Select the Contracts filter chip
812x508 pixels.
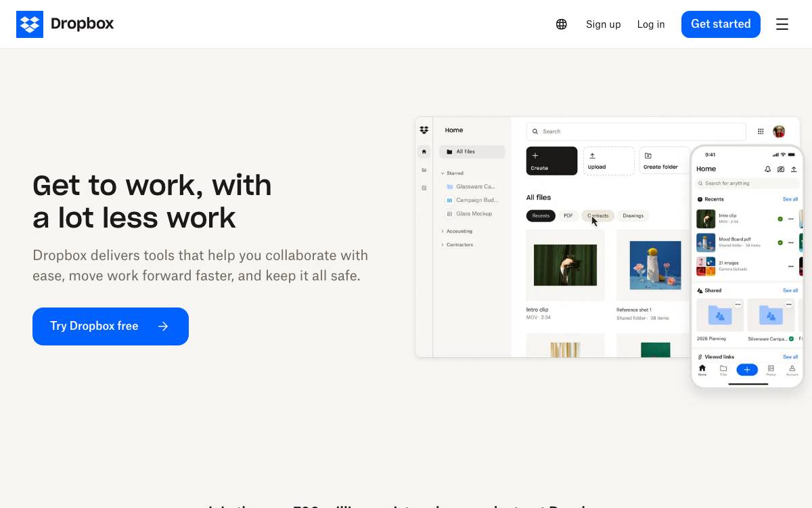tap(597, 215)
